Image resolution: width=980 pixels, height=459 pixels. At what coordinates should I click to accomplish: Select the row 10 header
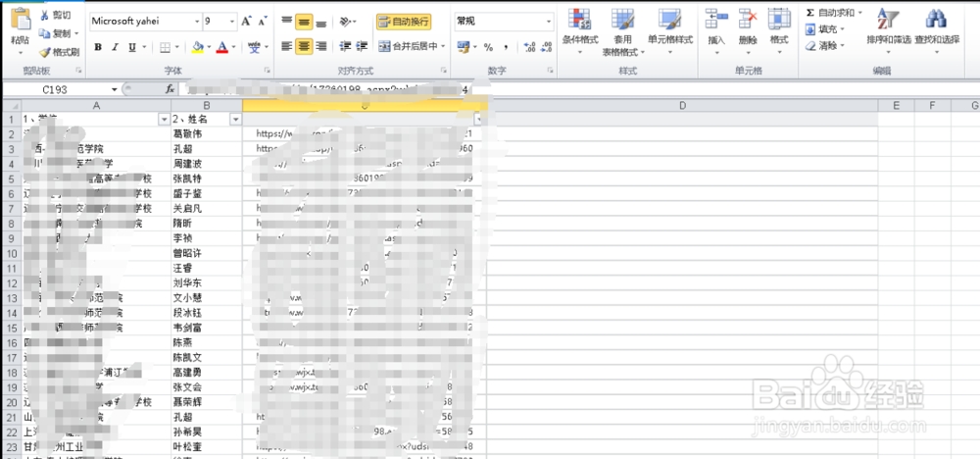(13, 253)
